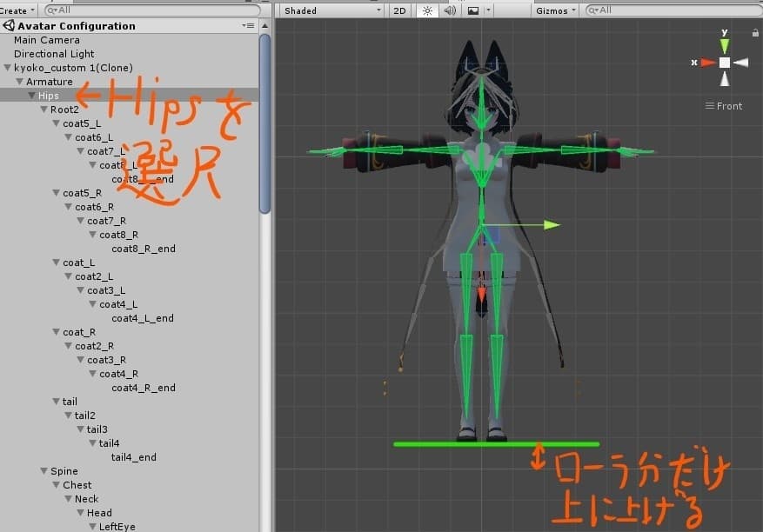Open the Gizmos dropdown
The width and height of the screenshot is (763, 532).
coord(555,10)
